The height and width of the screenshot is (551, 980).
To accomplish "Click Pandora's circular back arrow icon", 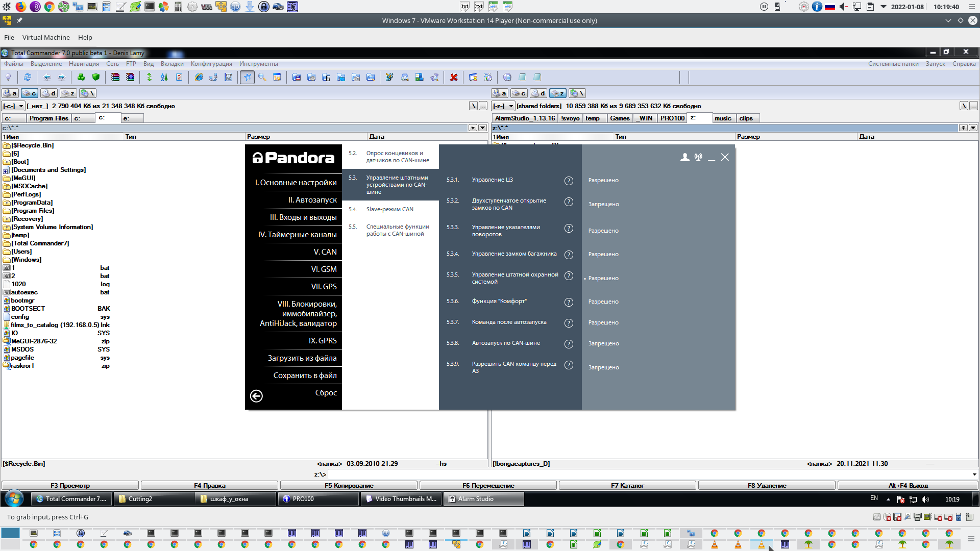I will (256, 396).
